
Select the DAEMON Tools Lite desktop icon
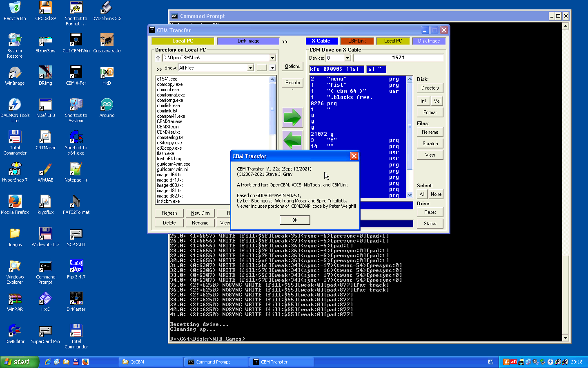(15, 110)
